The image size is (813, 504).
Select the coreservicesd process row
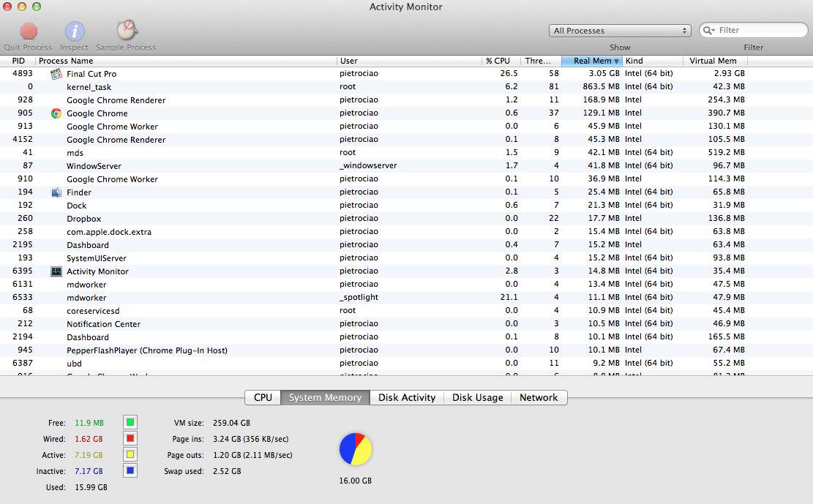point(407,311)
